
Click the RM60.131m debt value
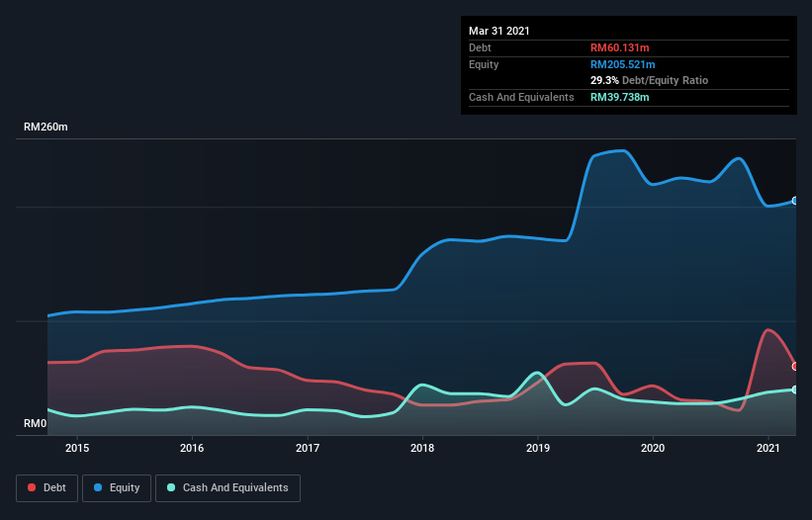[x=620, y=47]
